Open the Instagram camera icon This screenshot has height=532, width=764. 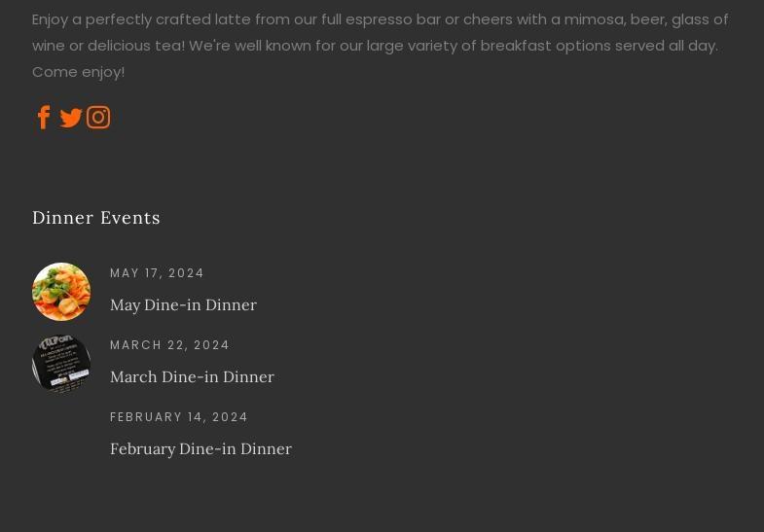[98, 118]
